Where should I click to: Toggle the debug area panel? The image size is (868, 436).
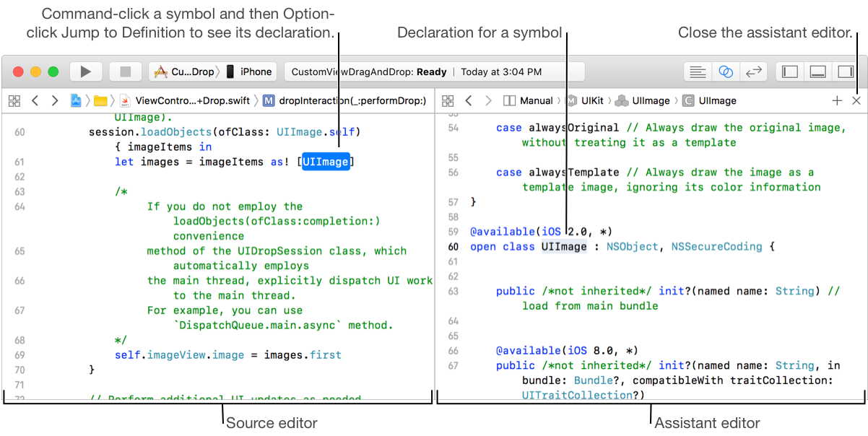pos(817,71)
